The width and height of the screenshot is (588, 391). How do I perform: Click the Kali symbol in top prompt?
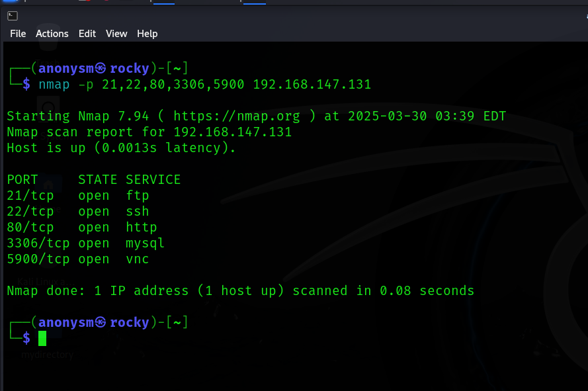click(x=101, y=68)
